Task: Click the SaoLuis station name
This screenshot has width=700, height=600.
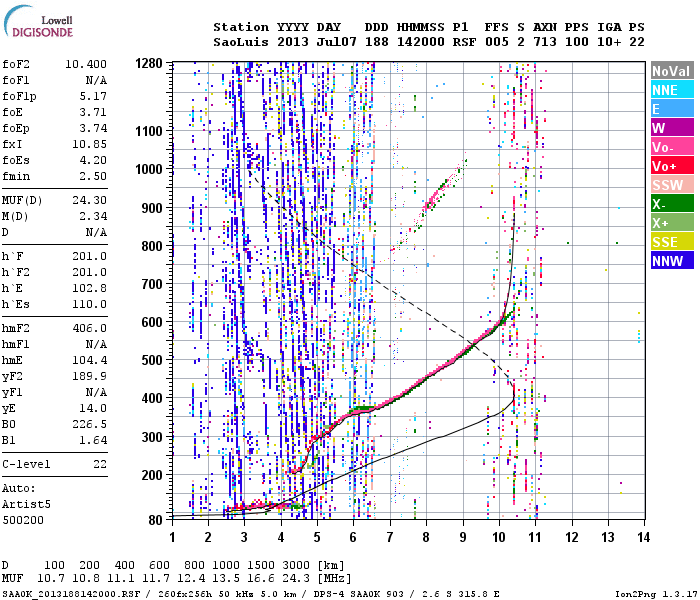Action: [241, 42]
